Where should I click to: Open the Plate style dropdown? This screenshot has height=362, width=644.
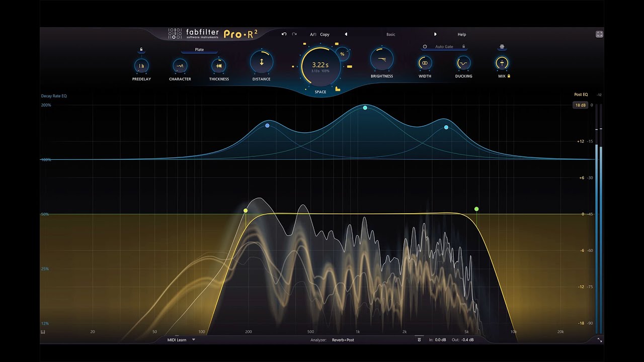(x=199, y=50)
